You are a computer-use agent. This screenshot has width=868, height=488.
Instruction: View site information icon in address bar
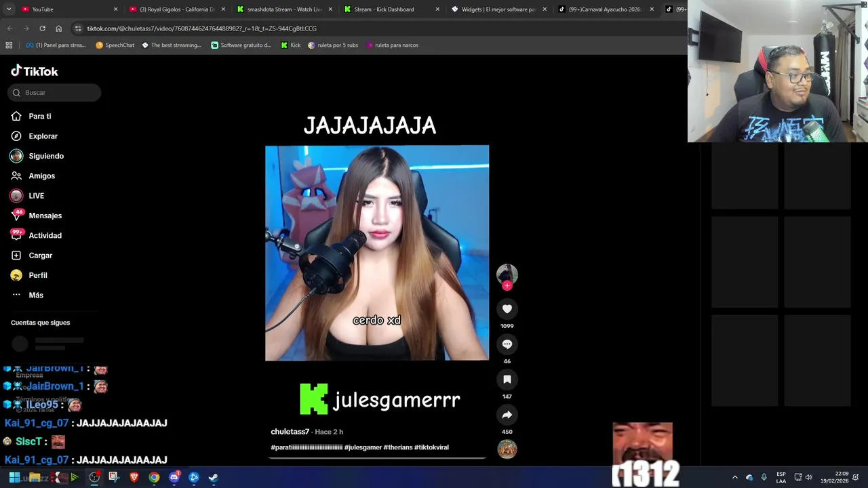pos(78,28)
